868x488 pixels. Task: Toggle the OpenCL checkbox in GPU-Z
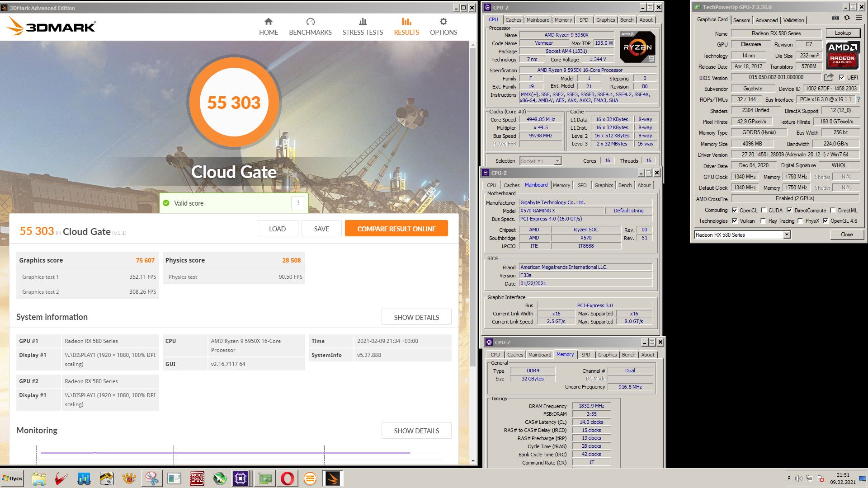tap(735, 210)
